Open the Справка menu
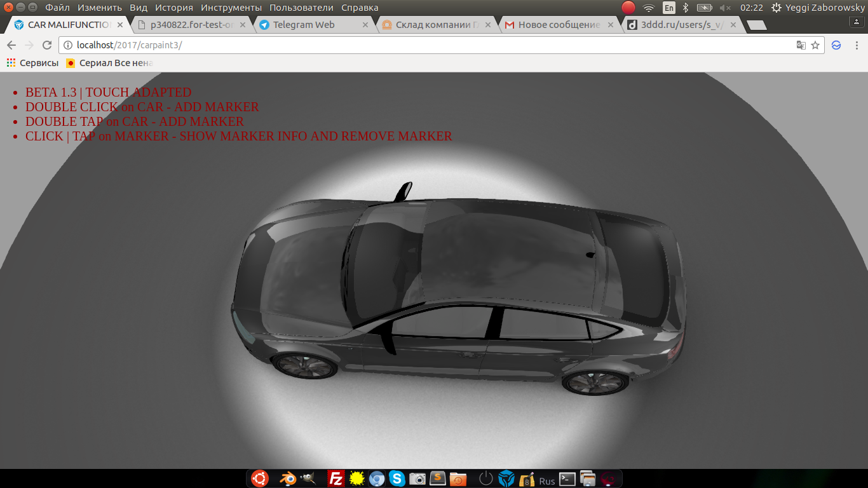The image size is (868, 488). (x=360, y=8)
